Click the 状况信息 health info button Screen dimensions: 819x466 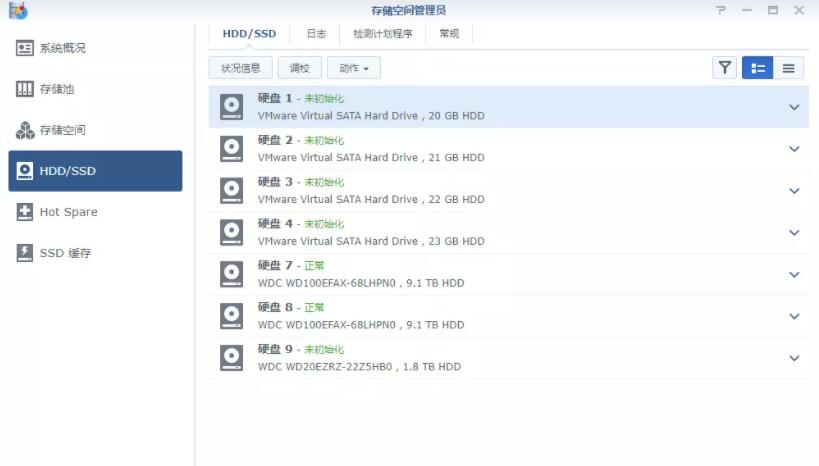click(x=240, y=68)
